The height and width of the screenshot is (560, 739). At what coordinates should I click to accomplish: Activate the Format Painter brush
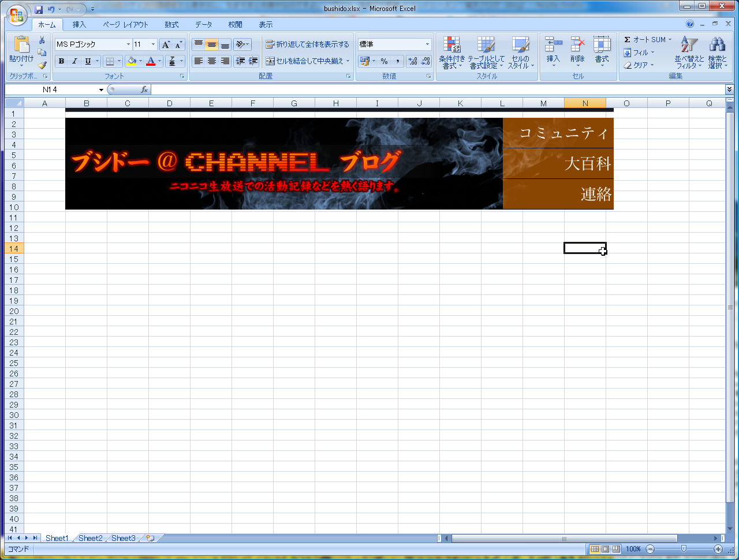click(x=42, y=65)
